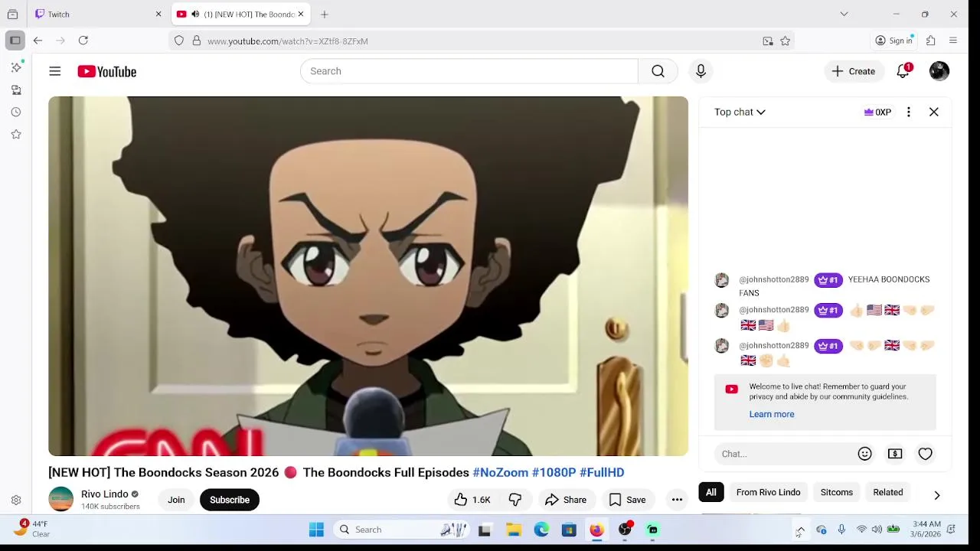Switch to the Twitch tab
This screenshot has width=980, height=551.
pos(100,15)
